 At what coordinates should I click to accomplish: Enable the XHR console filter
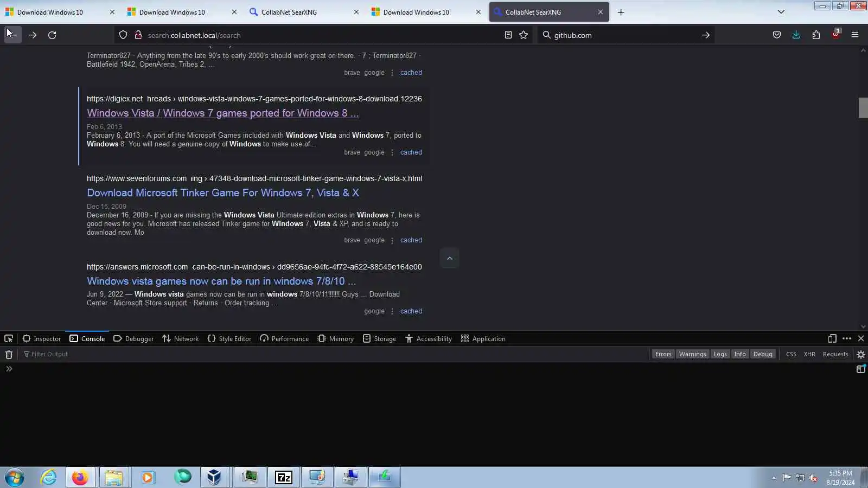809,355
